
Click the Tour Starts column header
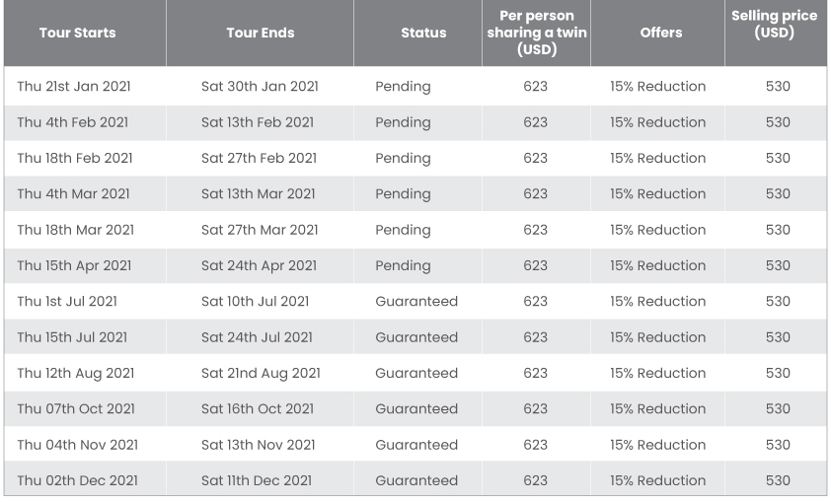click(77, 33)
